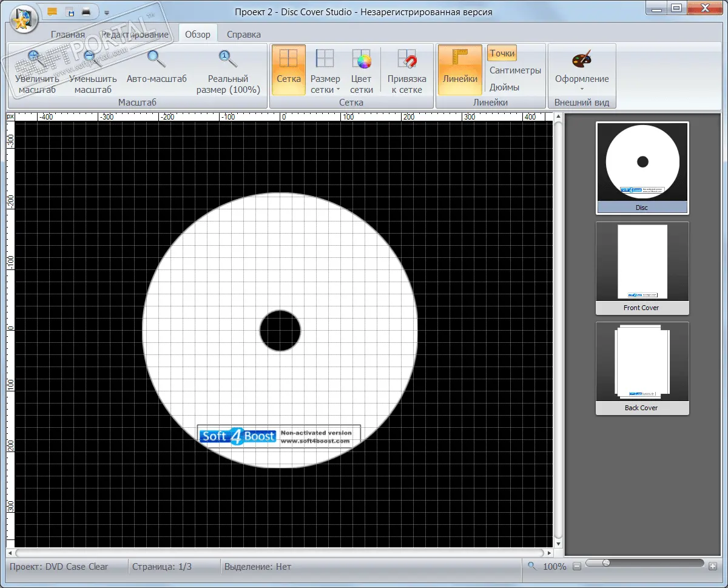The height and width of the screenshot is (588, 728).
Task: Switch to the Главная tab
Action: (x=68, y=35)
